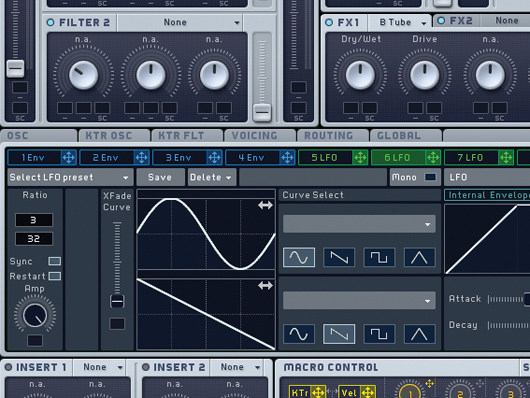Click the 4 Env drag-assign cross icon
Viewport: 530px width, 398px height.
(x=287, y=158)
